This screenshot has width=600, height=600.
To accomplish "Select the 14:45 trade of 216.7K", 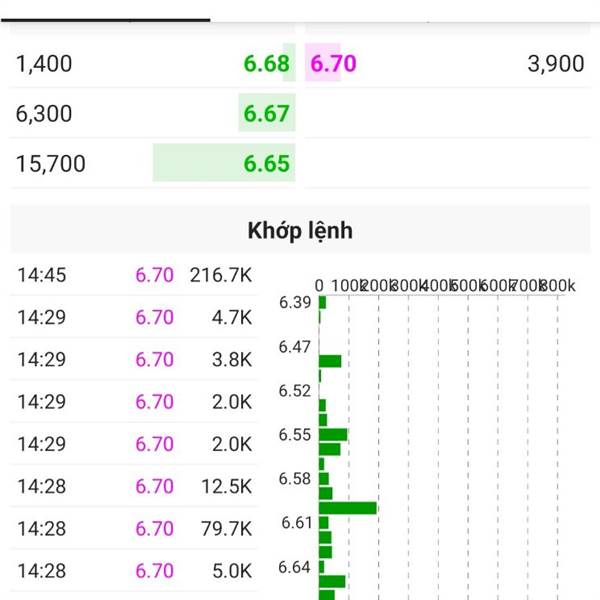I will [x=134, y=275].
